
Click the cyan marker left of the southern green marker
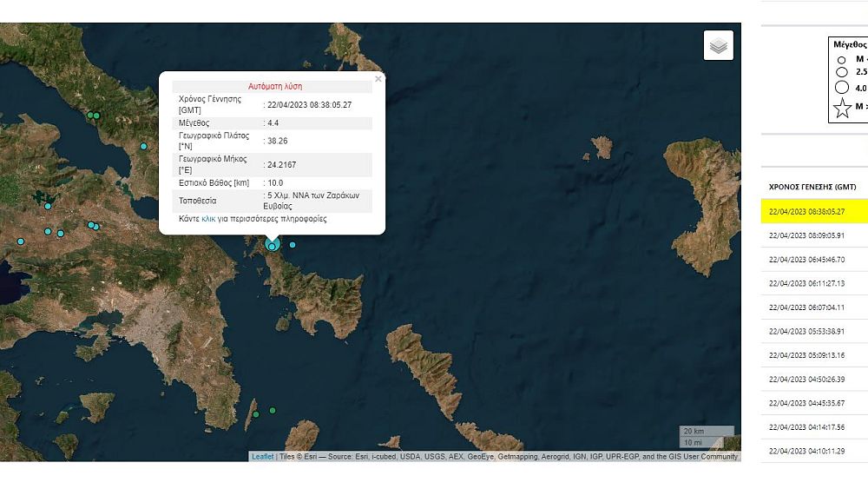tap(256, 414)
